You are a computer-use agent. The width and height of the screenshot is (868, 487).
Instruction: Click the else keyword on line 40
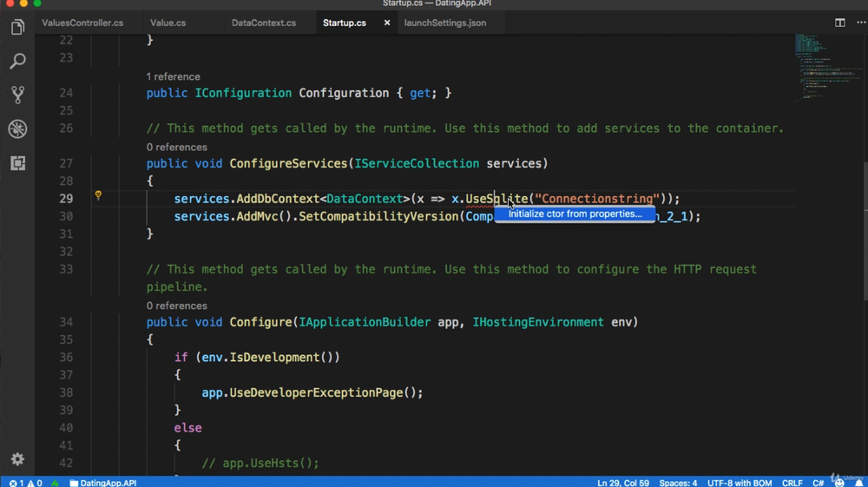tap(187, 427)
